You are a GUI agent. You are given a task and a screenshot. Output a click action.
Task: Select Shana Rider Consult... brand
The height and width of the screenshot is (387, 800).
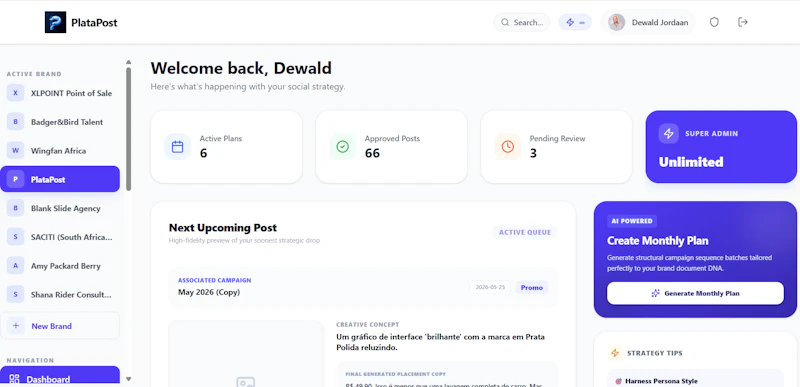[x=60, y=294]
